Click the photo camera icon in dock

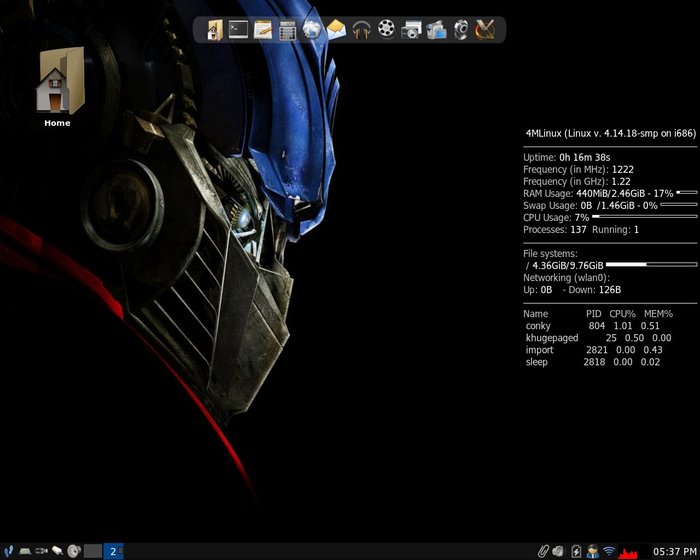[411, 30]
